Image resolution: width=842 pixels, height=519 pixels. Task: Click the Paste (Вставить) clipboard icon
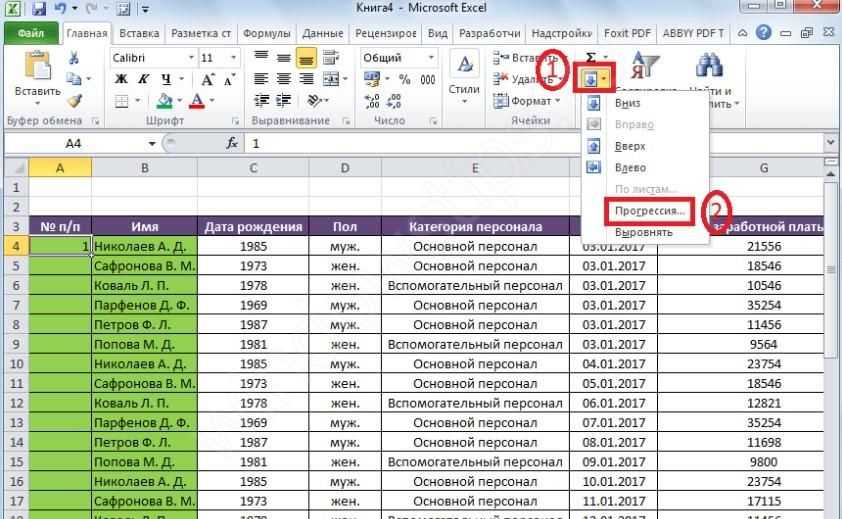(x=37, y=68)
